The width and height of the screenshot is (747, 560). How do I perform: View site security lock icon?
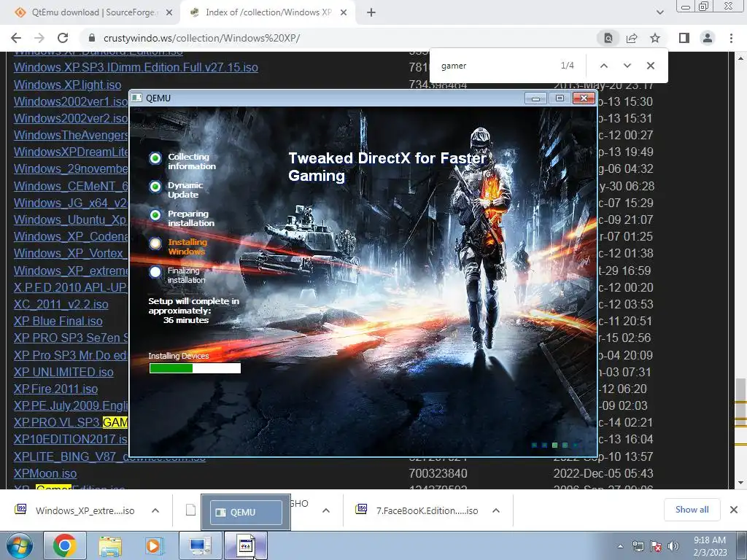pyautogui.click(x=93, y=38)
